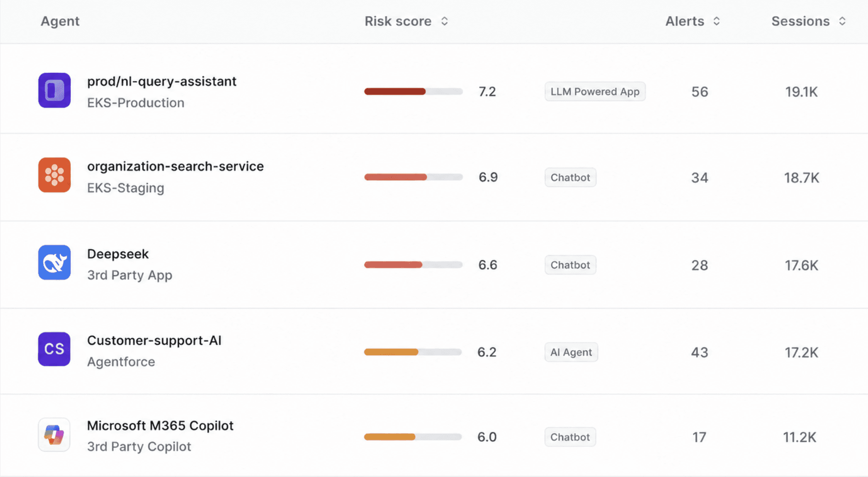The height and width of the screenshot is (477, 868).
Task: Sort by Risk score arrows icon
Action: [444, 21]
